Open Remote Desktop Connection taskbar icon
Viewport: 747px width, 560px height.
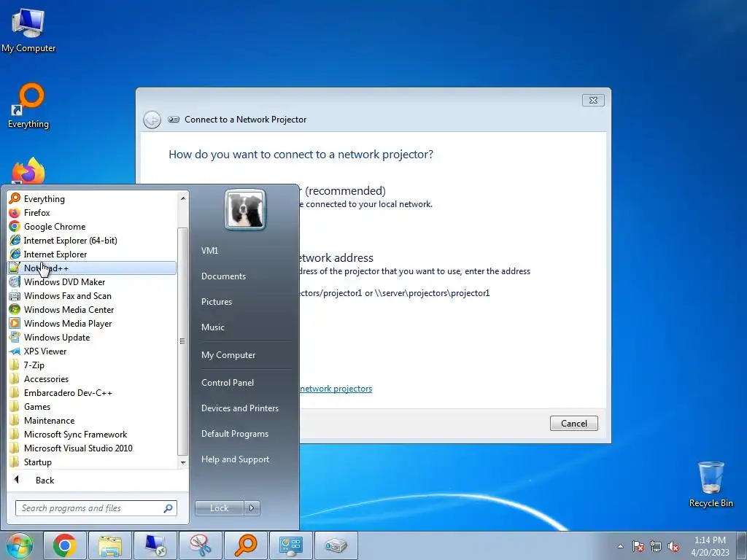click(155, 545)
